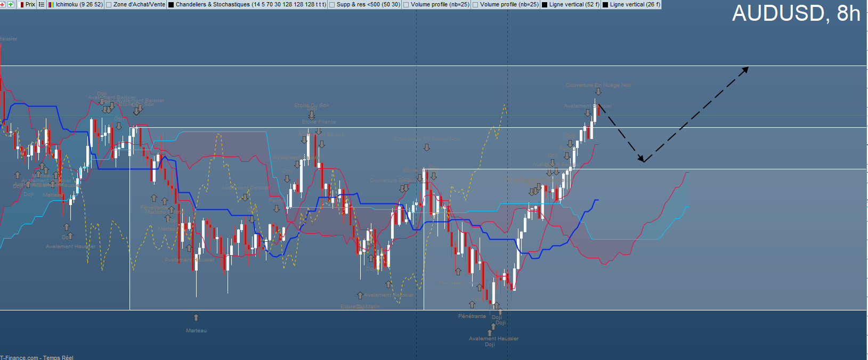868x360 pixels.
Task: Toggle the Chandeliers & Stochastiques black box
Action: point(172,5)
